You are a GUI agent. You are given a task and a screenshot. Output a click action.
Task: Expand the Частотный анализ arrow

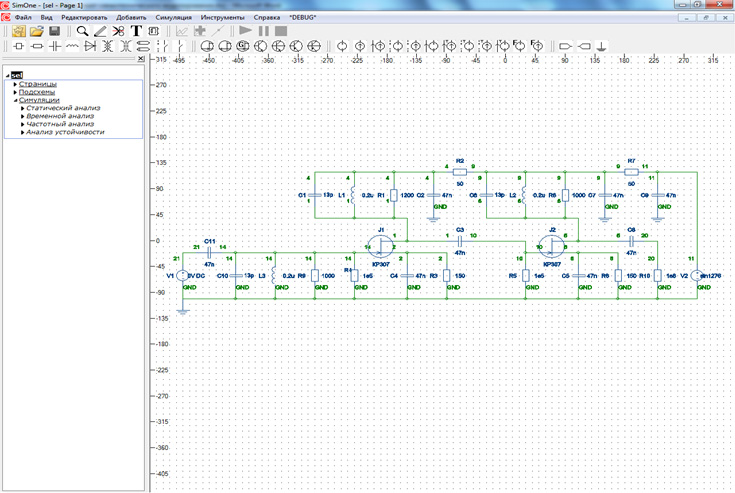[x=22, y=124]
